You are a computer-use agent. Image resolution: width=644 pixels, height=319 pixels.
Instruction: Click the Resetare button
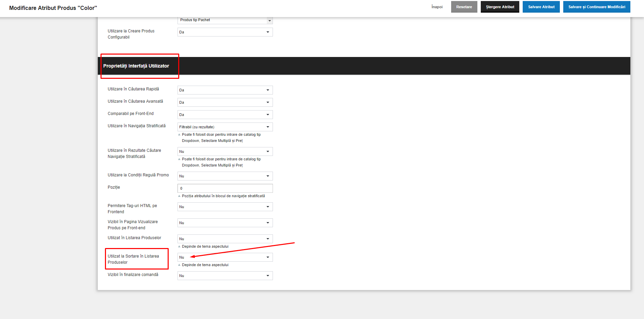tap(464, 7)
